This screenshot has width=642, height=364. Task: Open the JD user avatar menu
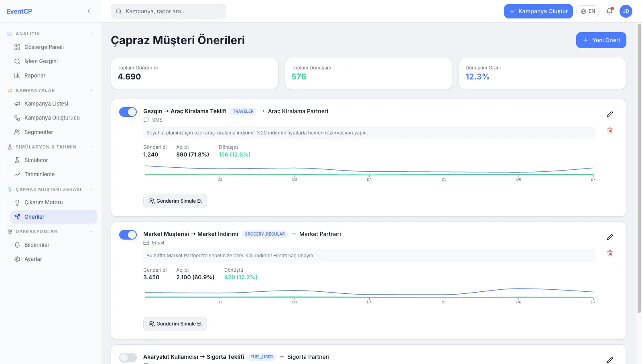tap(626, 11)
